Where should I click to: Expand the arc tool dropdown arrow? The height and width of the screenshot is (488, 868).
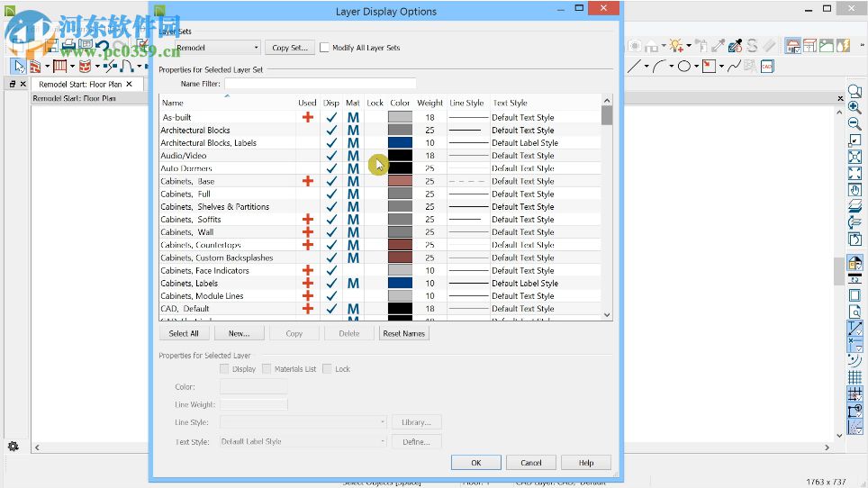[x=672, y=67]
